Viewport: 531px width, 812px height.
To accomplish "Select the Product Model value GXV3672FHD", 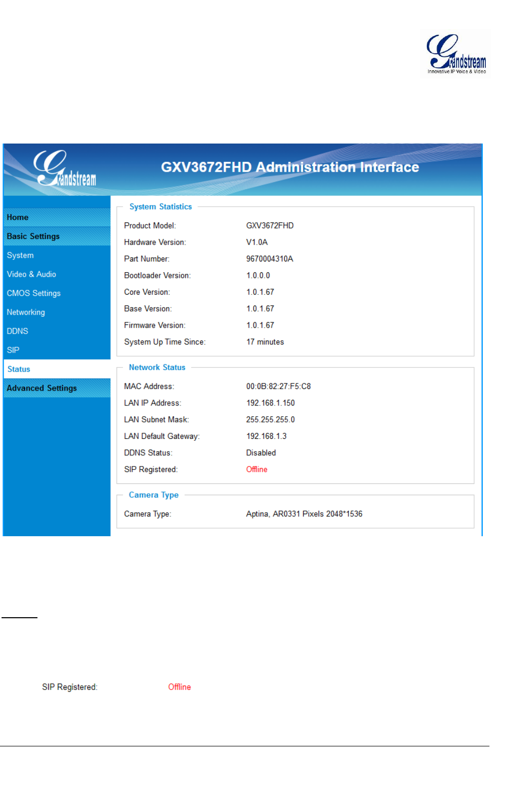I will [x=270, y=226].
